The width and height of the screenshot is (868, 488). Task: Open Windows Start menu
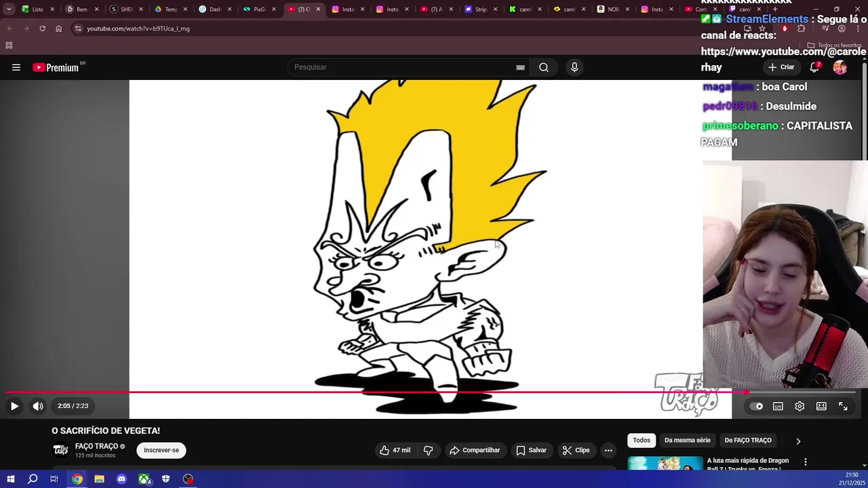click(10, 479)
